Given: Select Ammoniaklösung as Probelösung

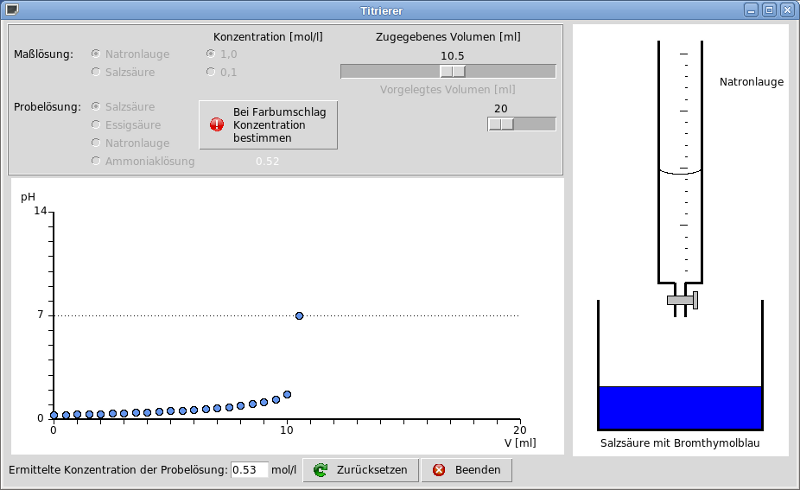Looking at the screenshot, I should pyautogui.click(x=96, y=161).
